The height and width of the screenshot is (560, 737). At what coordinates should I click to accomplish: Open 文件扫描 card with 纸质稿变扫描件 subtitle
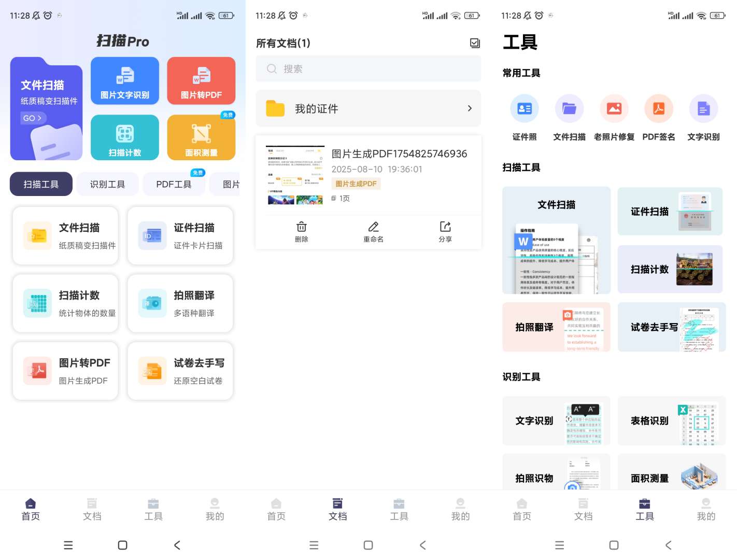point(65,235)
